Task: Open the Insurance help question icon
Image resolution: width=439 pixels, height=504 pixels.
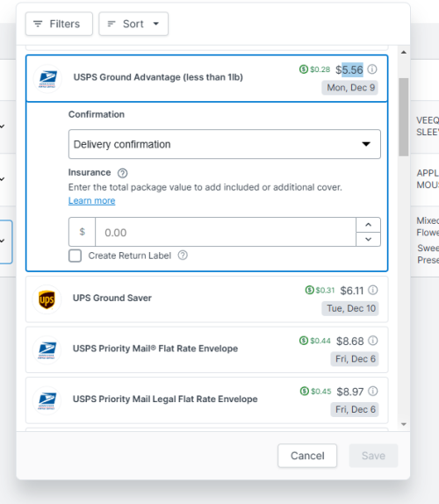Action: (x=122, y=173)
